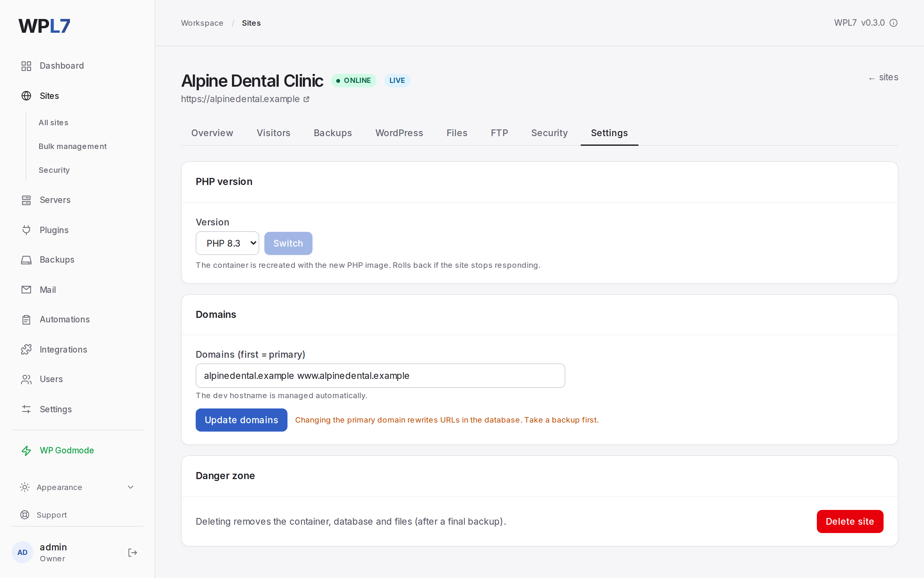924x578 pixels.
Task: Select the Sites globe icon
Action: [26, 96]
